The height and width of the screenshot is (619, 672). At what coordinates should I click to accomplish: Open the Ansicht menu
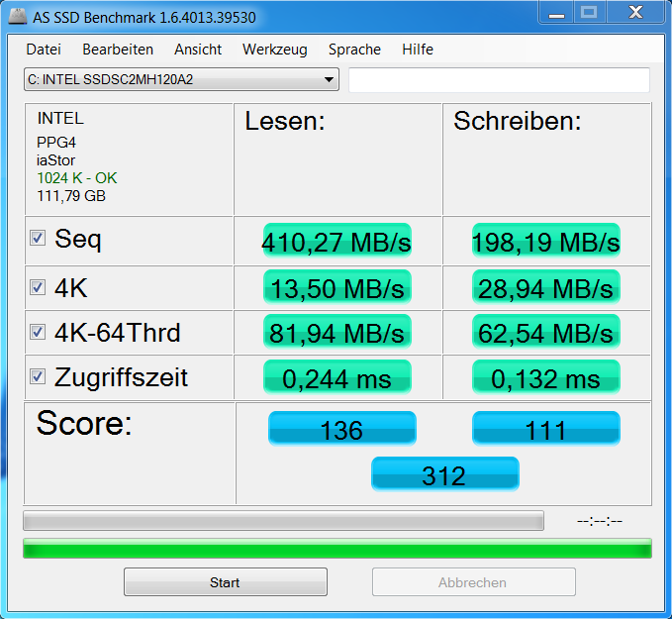tap(198, 50)
